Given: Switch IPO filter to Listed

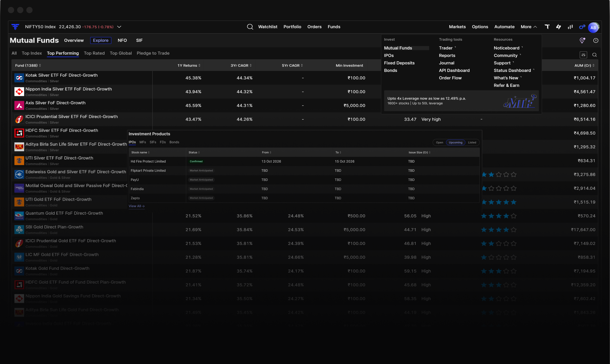Looking at the screenshot, I should click(x=472, y=142).
